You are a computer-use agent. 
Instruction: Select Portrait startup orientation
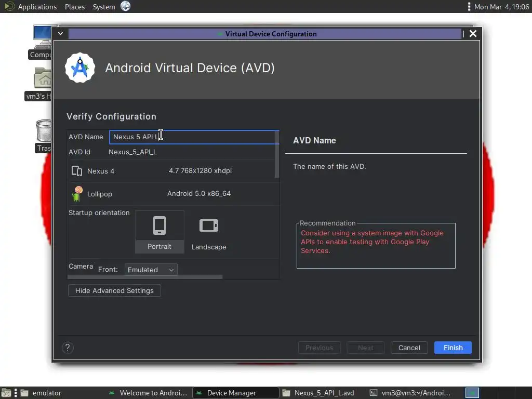pos(159,232)
